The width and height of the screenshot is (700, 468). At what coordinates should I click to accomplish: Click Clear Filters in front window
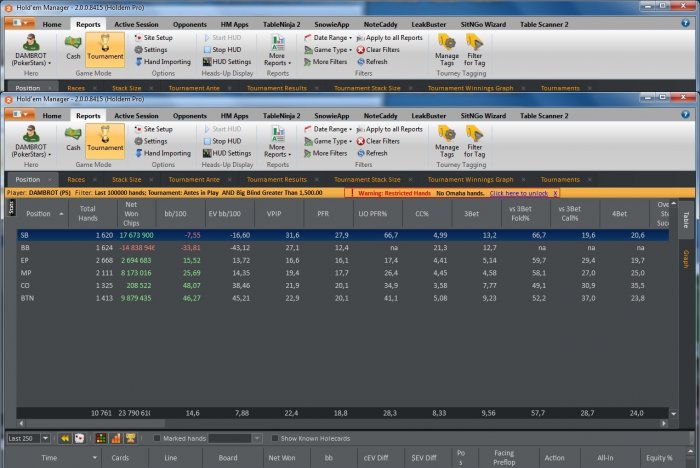tap(378, 141)
